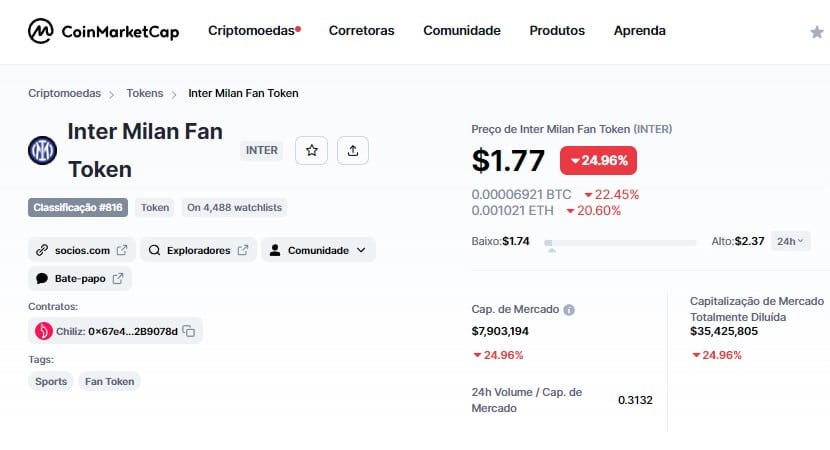Open the socios.com website link

coord(82,250)
